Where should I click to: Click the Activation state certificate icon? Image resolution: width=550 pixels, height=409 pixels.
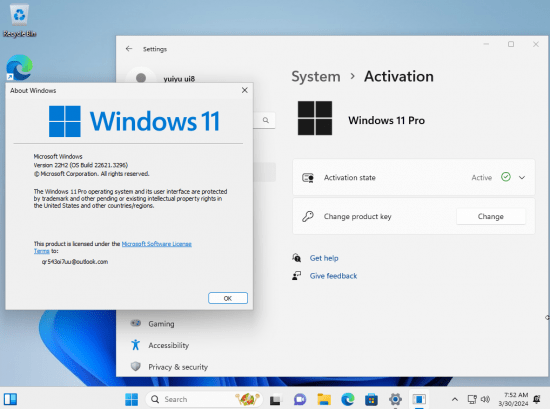click(308, 178)
